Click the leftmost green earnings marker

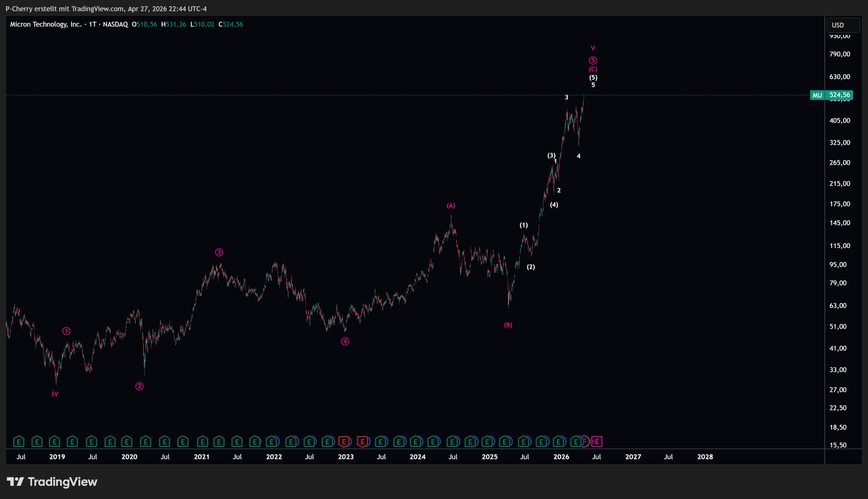click(19, 441)
